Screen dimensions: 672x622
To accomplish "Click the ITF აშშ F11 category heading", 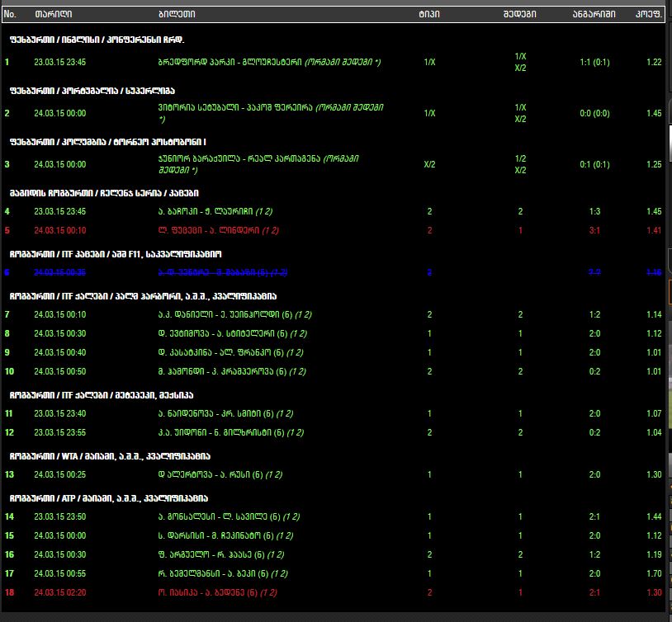I will coord(115,254).
